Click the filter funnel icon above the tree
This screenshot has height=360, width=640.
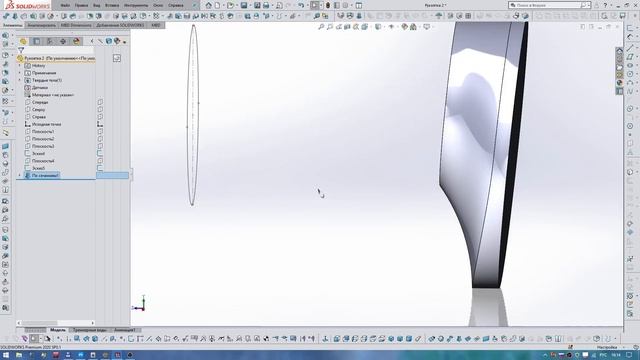[x=21, y=51]
